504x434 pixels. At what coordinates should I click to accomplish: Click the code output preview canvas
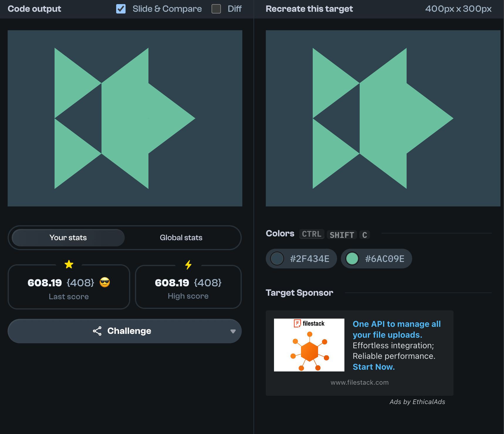[125, 118]
